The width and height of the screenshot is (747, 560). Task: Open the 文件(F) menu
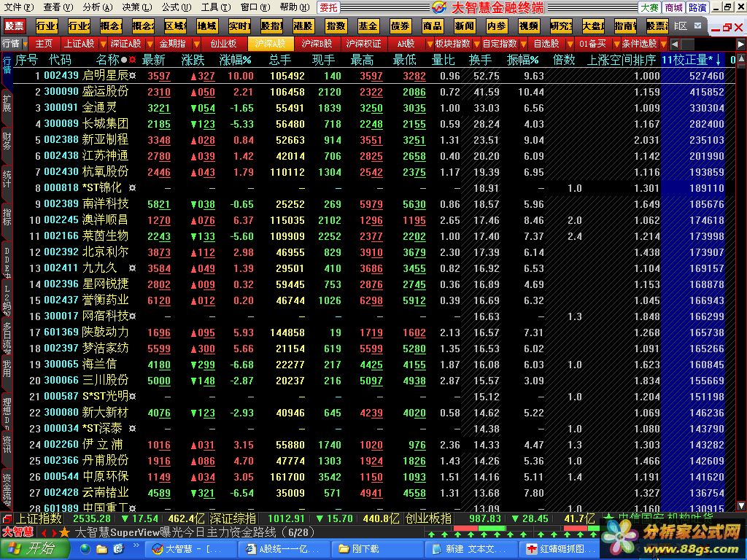pos(18,7)
